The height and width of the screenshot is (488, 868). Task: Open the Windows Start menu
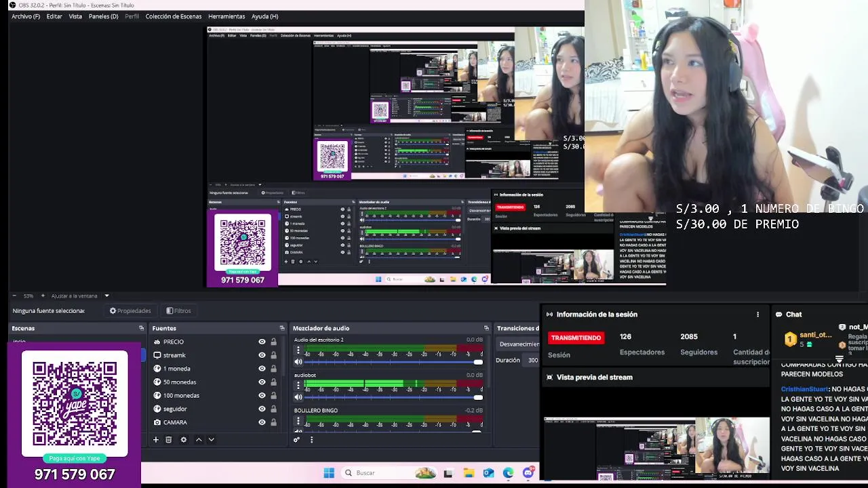tap(329, 473)
